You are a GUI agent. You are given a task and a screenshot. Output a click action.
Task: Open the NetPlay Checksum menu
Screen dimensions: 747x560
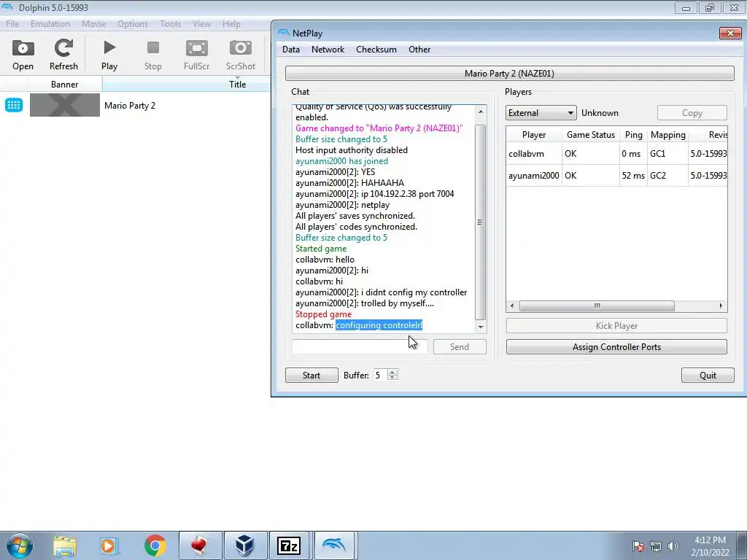point(376,50)
